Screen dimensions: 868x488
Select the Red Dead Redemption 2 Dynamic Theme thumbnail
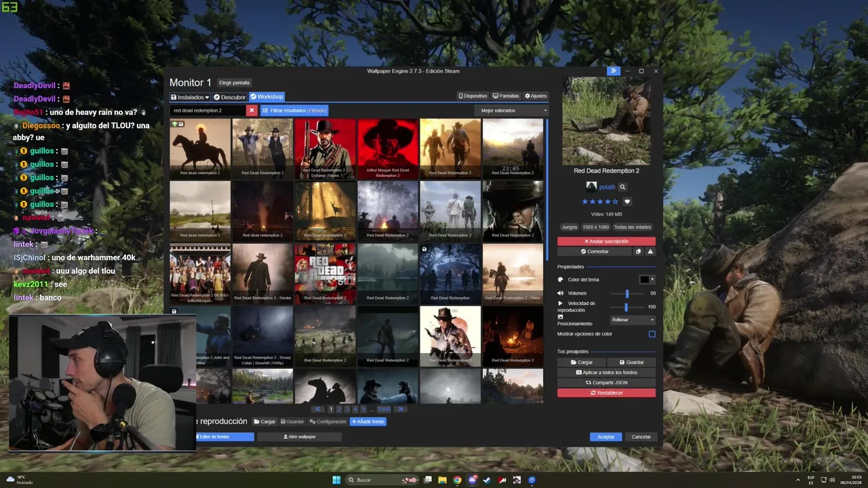click(x=325, y=149)
